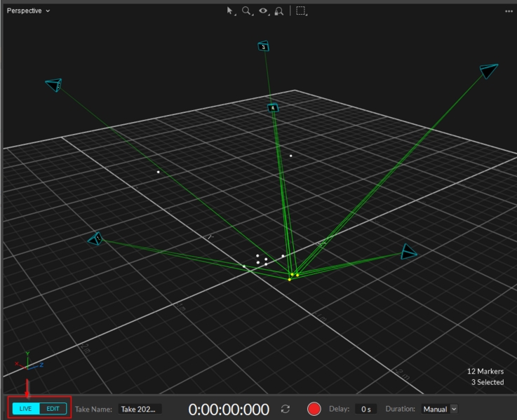Expand the Duration Manual dropdown
This screenshot has height=420, width=517.
[440, 409]
